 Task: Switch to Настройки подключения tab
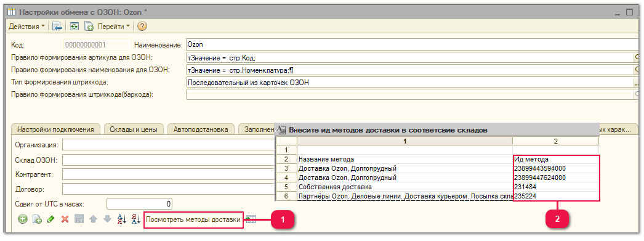55,129
